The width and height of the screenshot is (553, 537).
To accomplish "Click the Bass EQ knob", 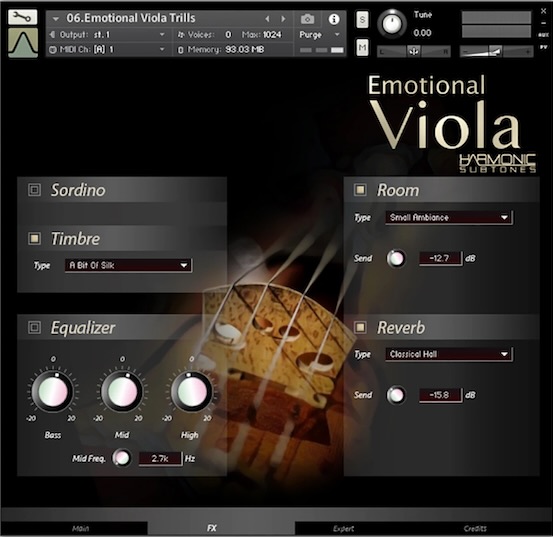I will pyautogui.click(x=53, y=391).
